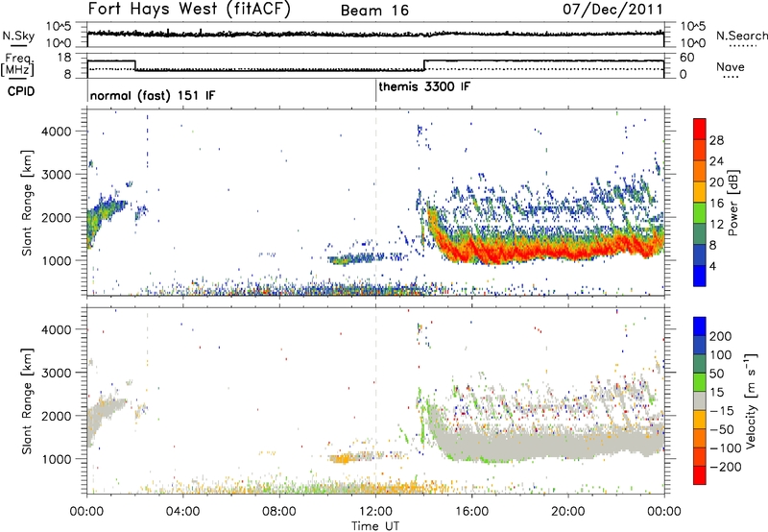
Task: Click the 'Velocity [m s-1]' color bar label
Action: (751, 400)
